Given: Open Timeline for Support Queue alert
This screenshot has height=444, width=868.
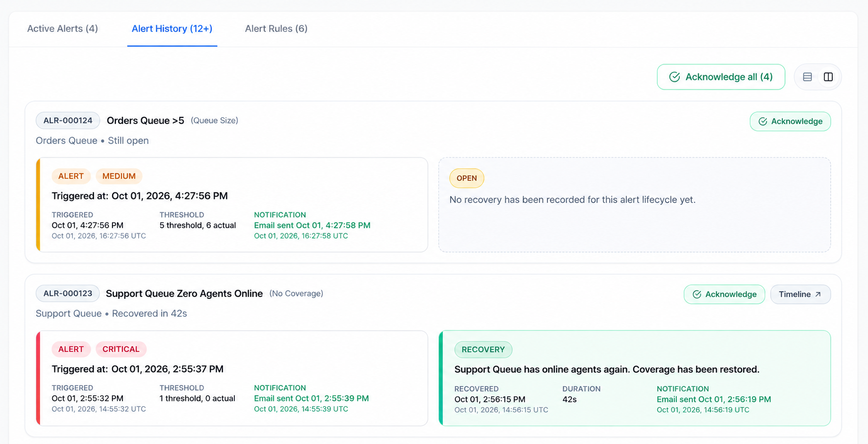Looking at the screenshot, I should tap(800, 294).
